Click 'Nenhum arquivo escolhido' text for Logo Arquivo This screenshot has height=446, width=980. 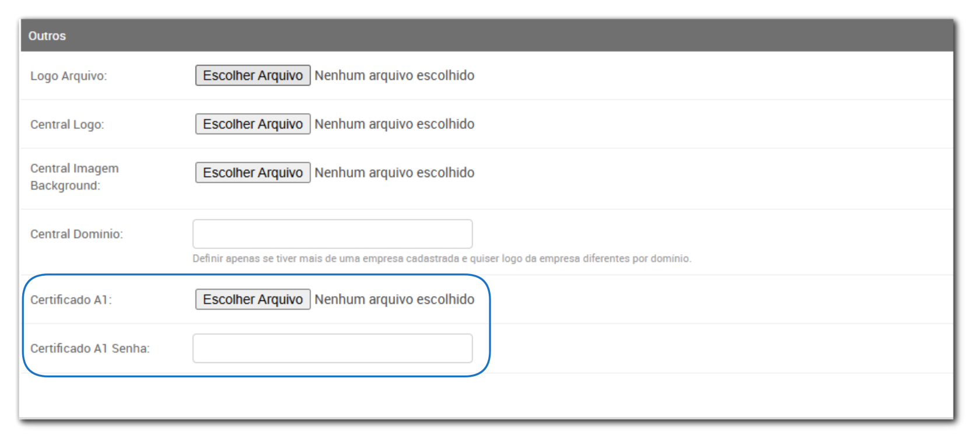point(394,76)
